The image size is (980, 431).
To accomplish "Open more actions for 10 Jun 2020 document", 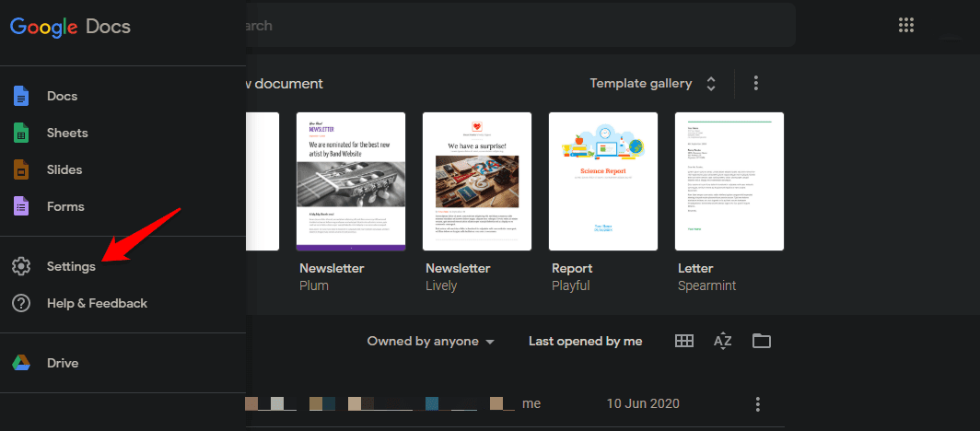I will pos(757,404).
